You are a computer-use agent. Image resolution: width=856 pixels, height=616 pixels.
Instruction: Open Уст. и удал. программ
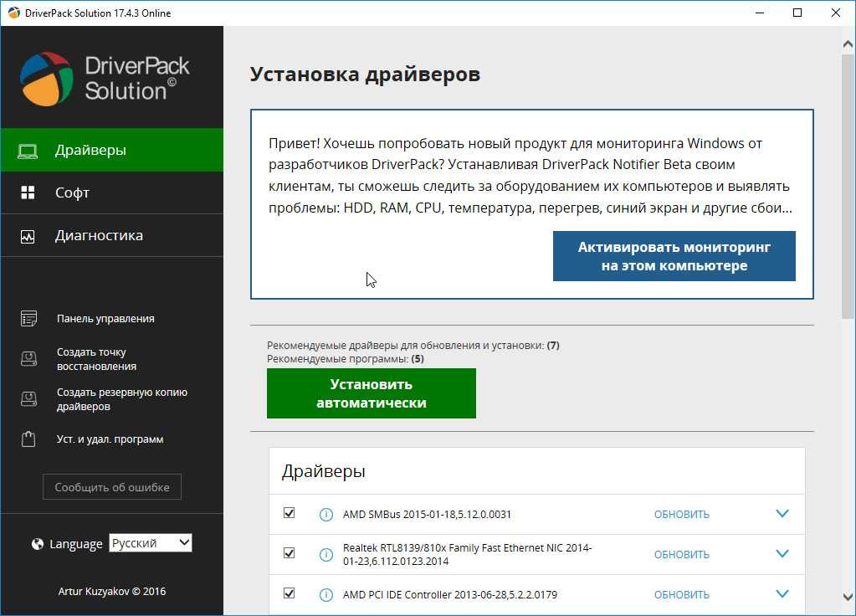(x=110, y=439)
